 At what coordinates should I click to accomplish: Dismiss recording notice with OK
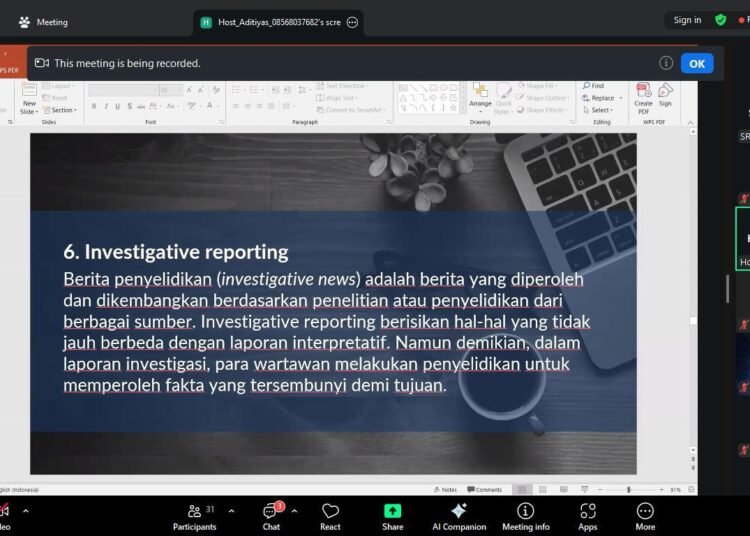[x=697, y=63]
